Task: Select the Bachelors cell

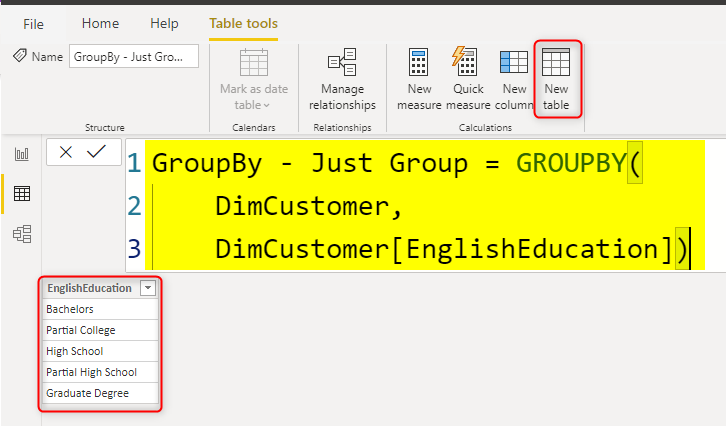Action: pos(100,309)
